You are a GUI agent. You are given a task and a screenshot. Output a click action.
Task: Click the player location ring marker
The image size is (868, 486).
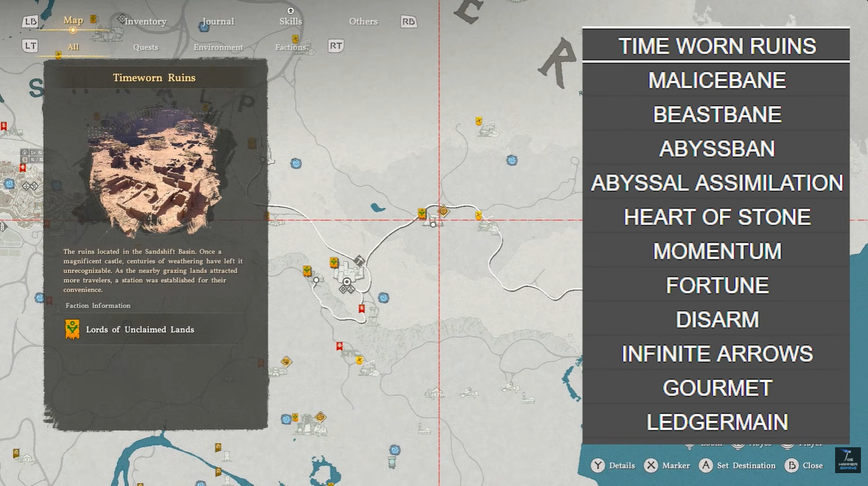tap(347, 281)
